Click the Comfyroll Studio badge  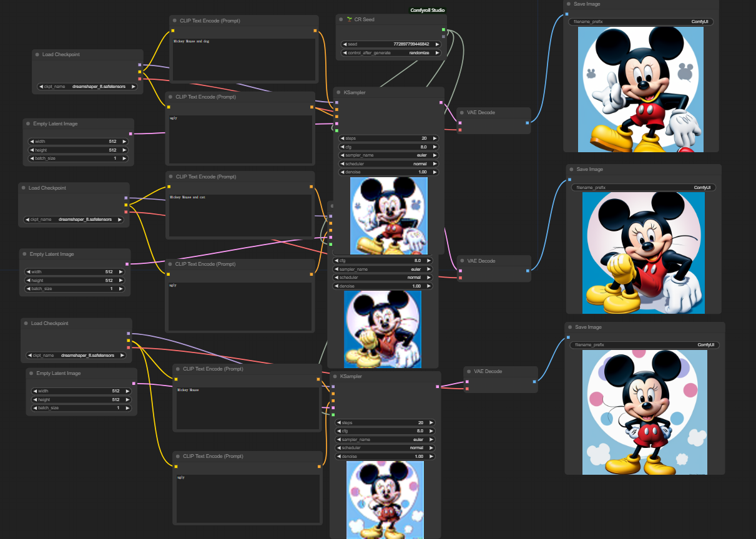tap(428, 10)
